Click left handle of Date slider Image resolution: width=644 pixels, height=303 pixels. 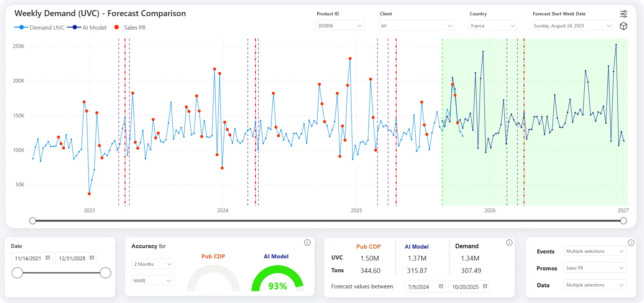tap(17, 273)
